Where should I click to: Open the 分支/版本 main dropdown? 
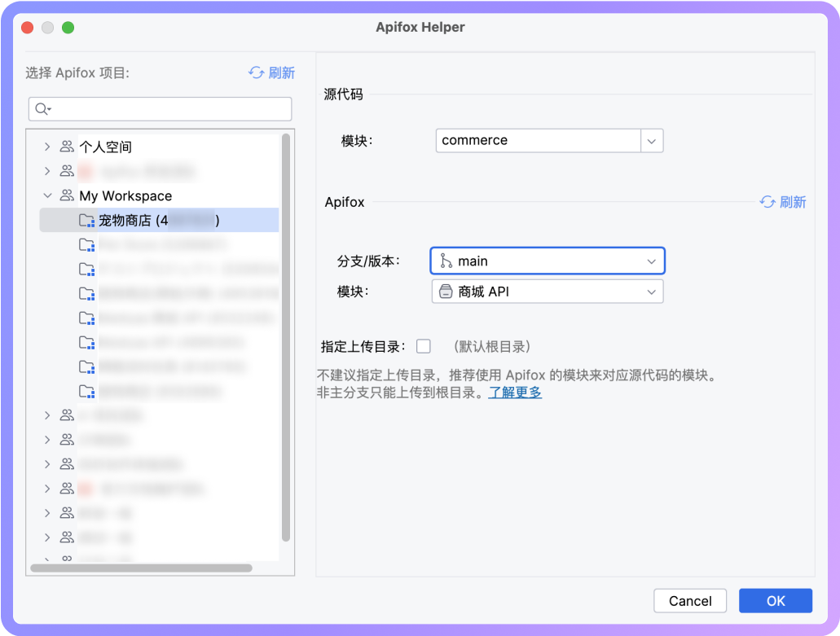tap(548, 261)
